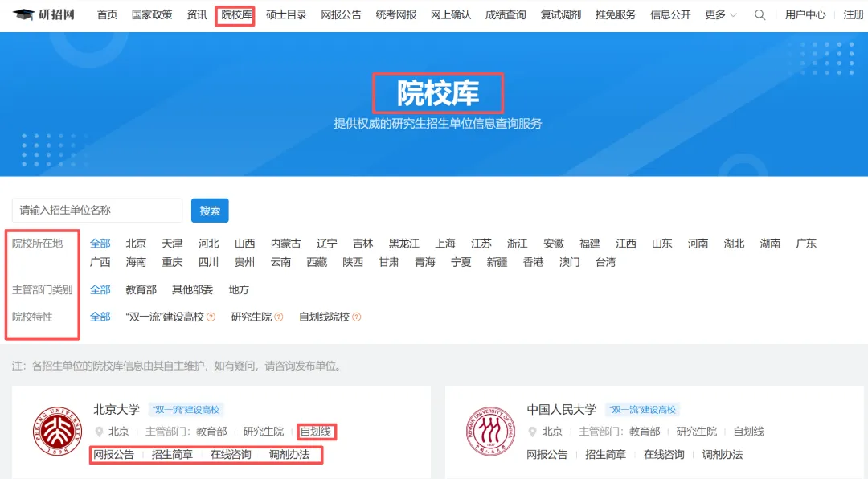Filter by location 重庆
Viewport: 868px width, 479px height.
click(x=172, y=262)
